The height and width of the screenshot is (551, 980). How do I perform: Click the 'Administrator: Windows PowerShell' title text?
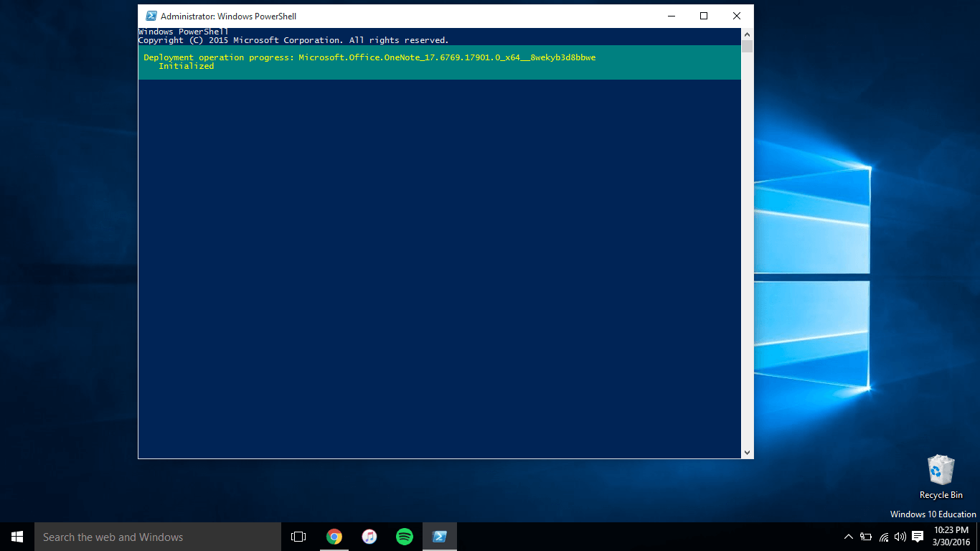[x=228, y=16]
